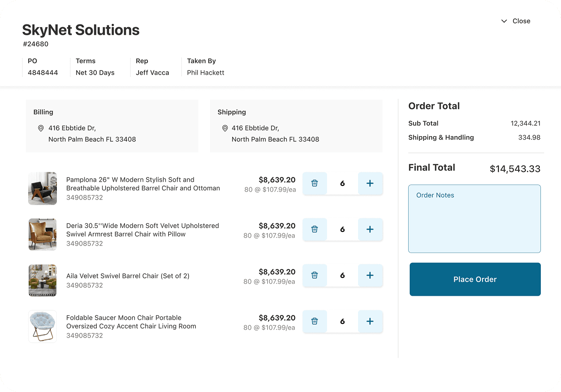The height and width of the screenshot is (392, 561).
Task: Open the Deria velvet chair thumbnail
Action: point(43,234)
